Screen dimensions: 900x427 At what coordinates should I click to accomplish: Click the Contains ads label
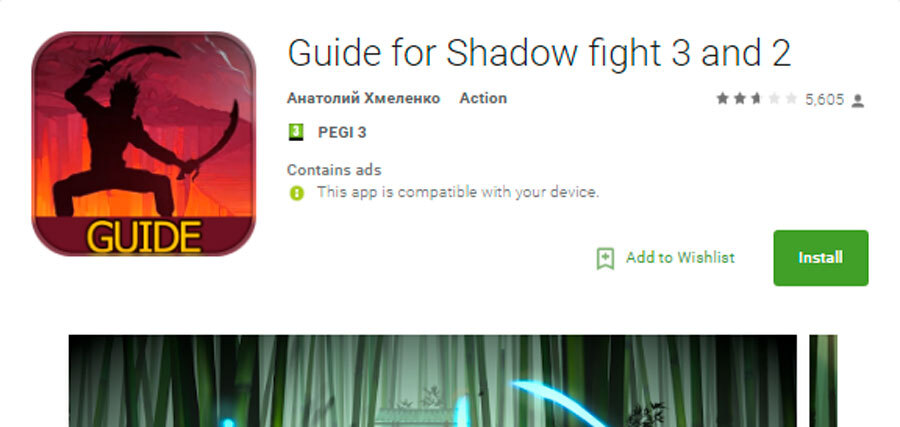[x=334, y=170]
